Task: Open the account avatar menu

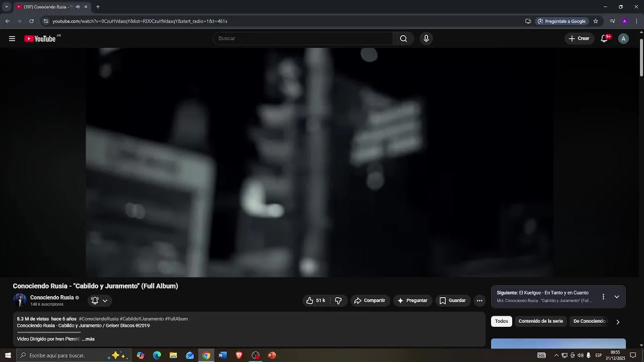Action: pos(623,39)
